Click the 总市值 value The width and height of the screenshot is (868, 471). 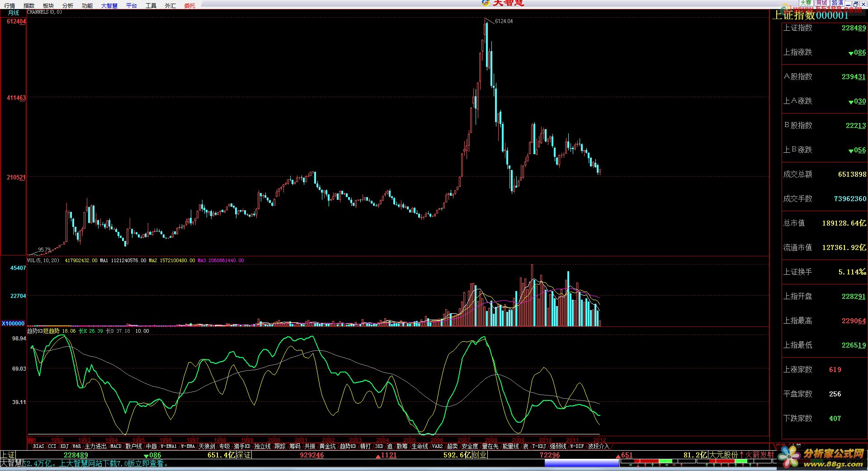point(844,223)
